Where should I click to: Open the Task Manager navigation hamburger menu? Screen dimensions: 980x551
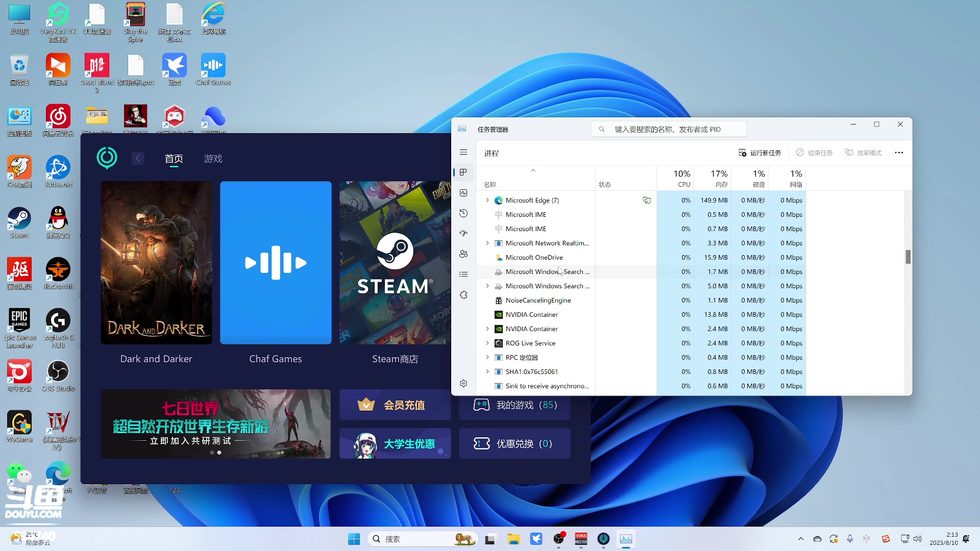tap(463, 153)
